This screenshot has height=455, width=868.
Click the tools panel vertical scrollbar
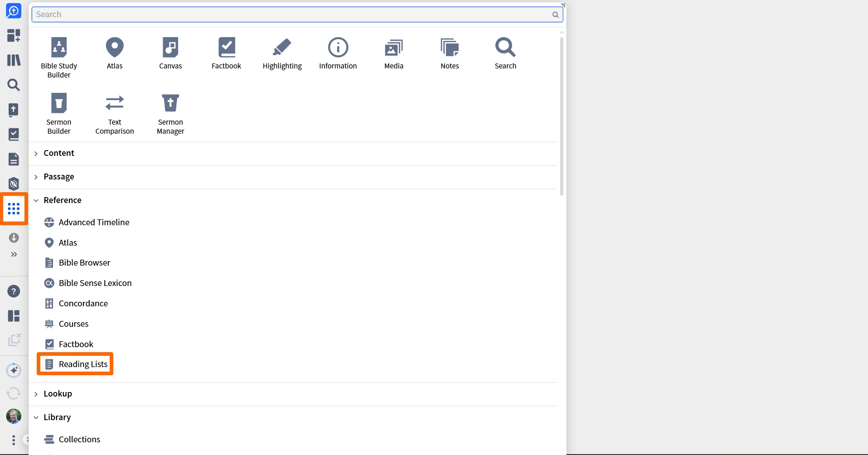tap(562, 116)
